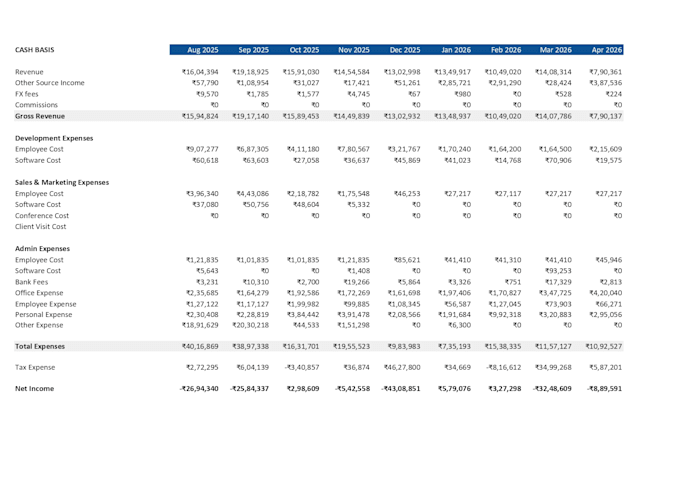Select the Nov 2025 column header
This screenshot has height=481, width=680.
354,50
